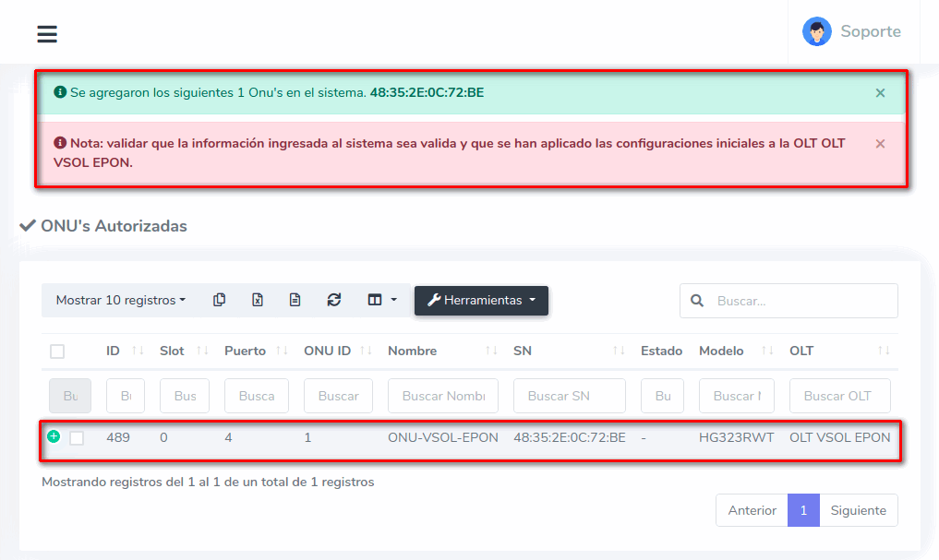Viewport: 939px width, 560px height.
Task: Click the Buscar OLT filter field
Action: (839, 396)
